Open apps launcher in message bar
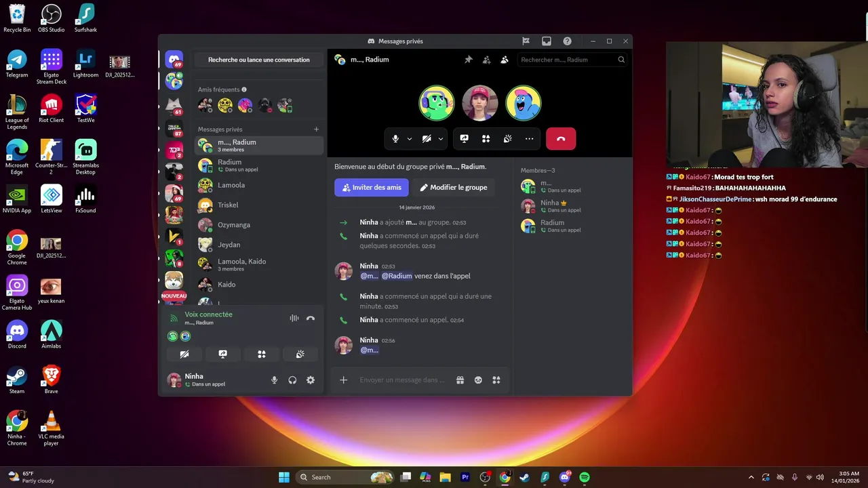This screenshot has height=488, width=868. click(496, 380)
